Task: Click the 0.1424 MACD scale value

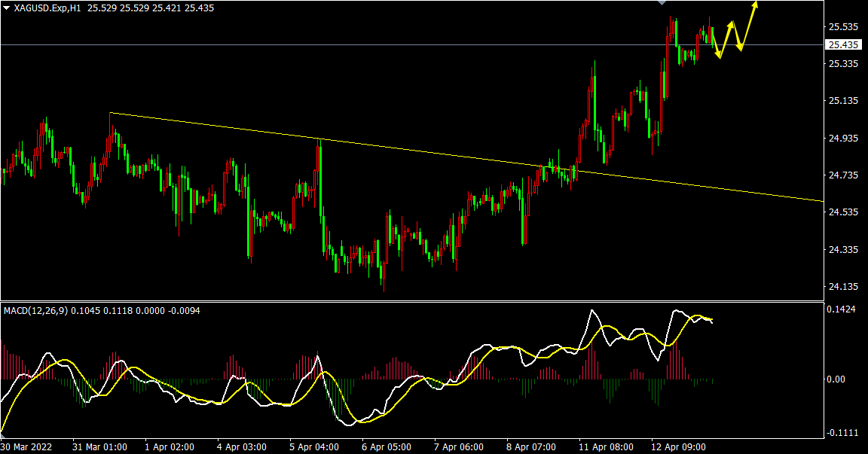Action: click(841, 309)
